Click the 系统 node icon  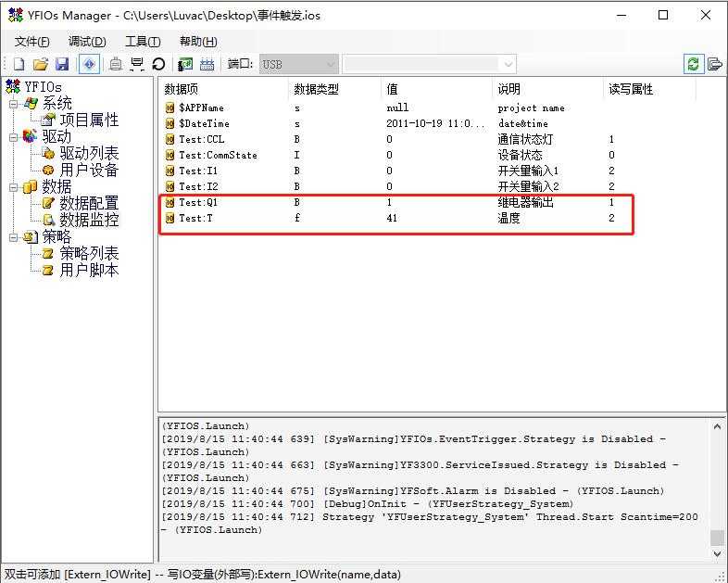(31, 104)
